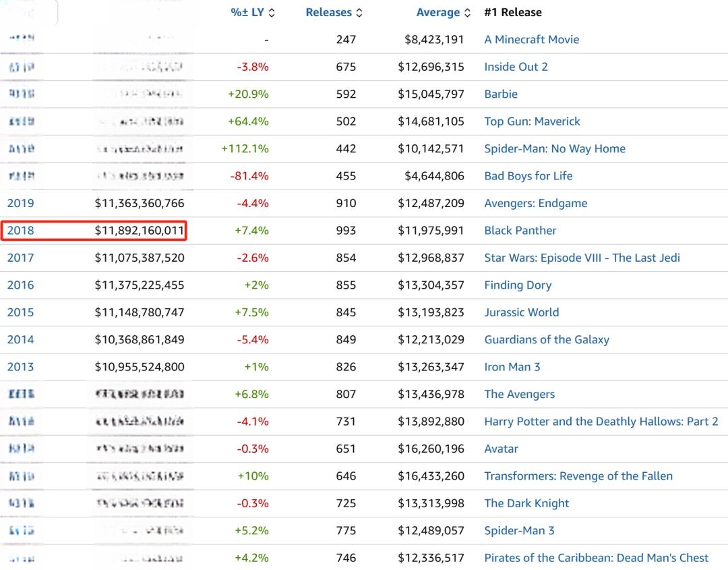Open Harry Potter Deathly Hallows Part 2 link
This screenshot has height=570, width=728.
click(x=601, y=422)
